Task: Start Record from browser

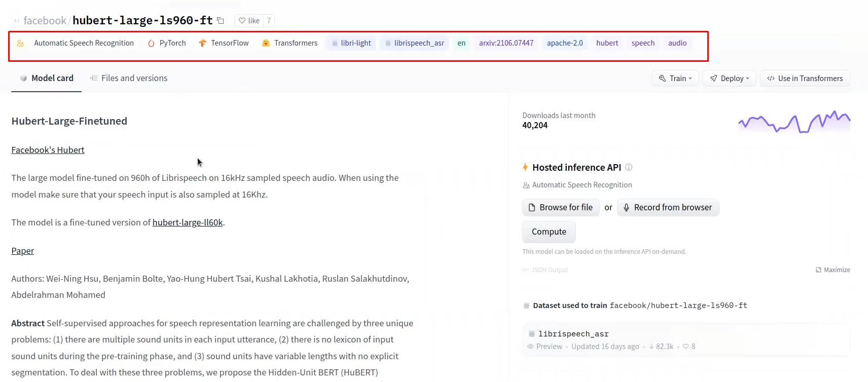Action: [x=668, y=207]
